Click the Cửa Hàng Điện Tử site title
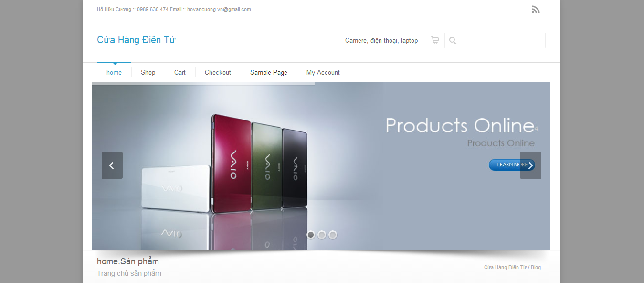This screenshot has width=644, height=283. [136, 40]
